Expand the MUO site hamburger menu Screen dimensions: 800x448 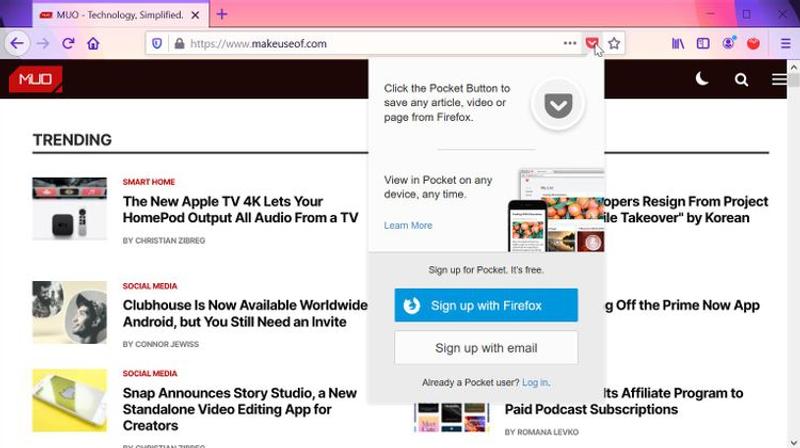click(x=779, y=79)
